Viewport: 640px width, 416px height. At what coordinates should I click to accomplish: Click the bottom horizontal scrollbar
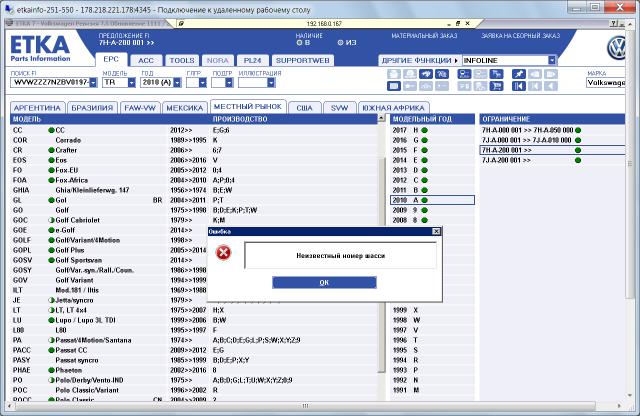coord(305,406)
